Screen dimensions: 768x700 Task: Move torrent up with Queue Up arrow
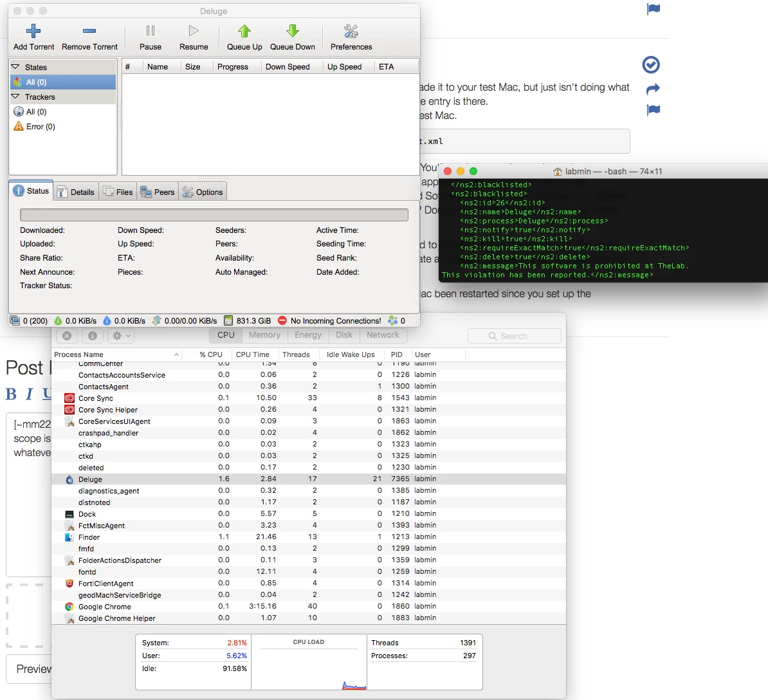click(x=244, y=31)
